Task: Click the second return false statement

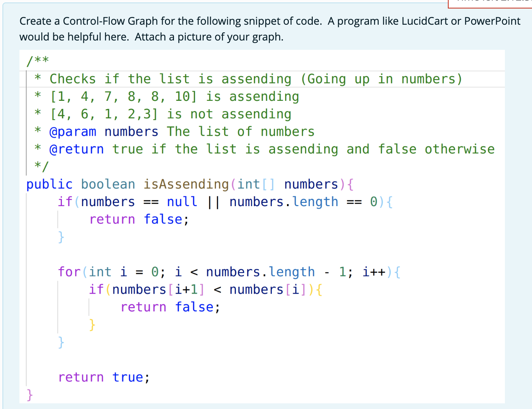Action: 166,307
